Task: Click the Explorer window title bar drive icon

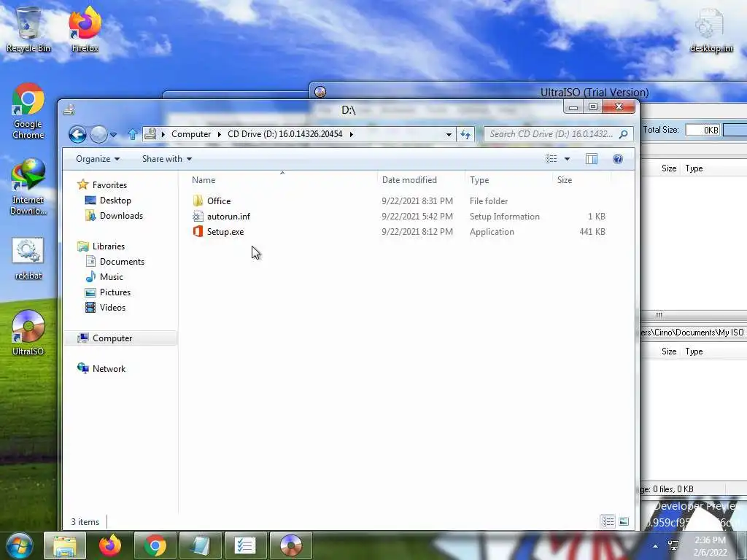Action: pos(69,110)
